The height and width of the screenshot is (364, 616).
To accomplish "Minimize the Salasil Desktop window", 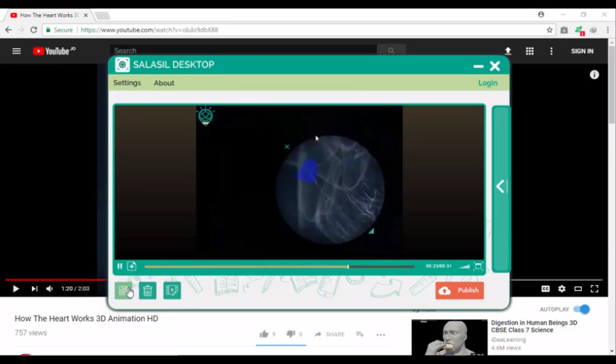I will coord(478,66).
